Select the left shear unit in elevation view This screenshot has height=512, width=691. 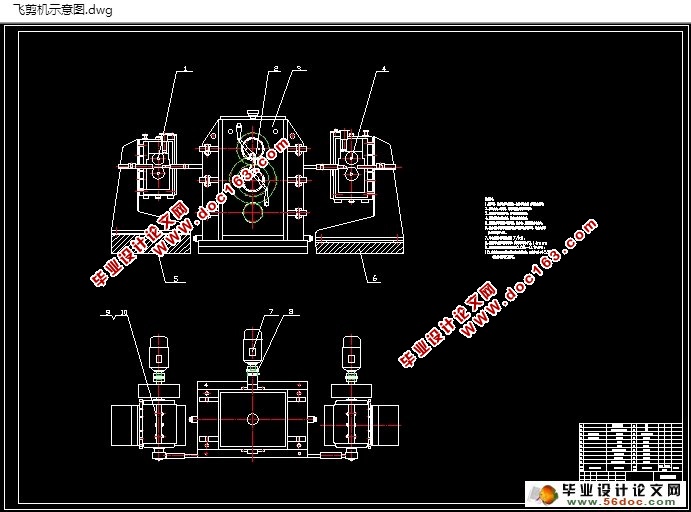click(157, 166)
